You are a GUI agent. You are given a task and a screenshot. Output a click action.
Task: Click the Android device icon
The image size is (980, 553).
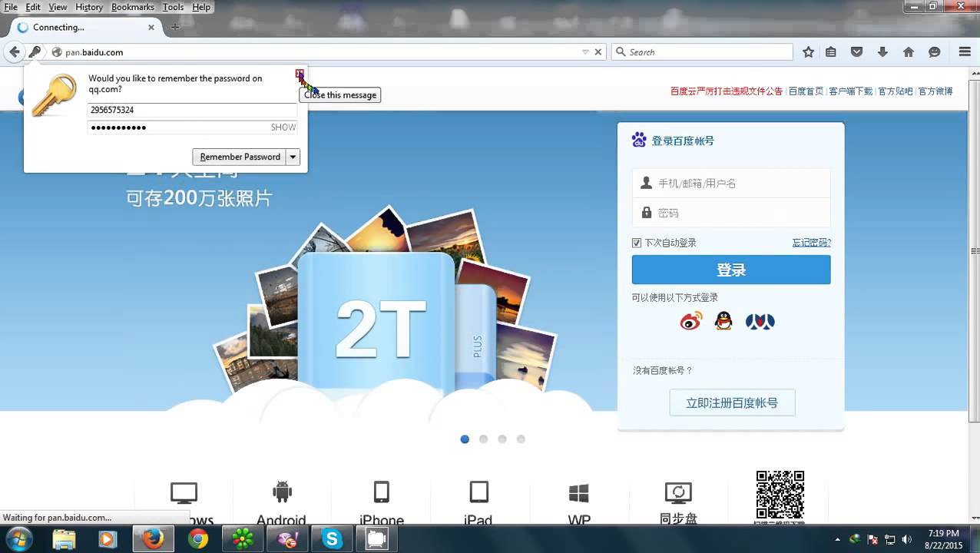pyautogui.click(x=282, y=492)
